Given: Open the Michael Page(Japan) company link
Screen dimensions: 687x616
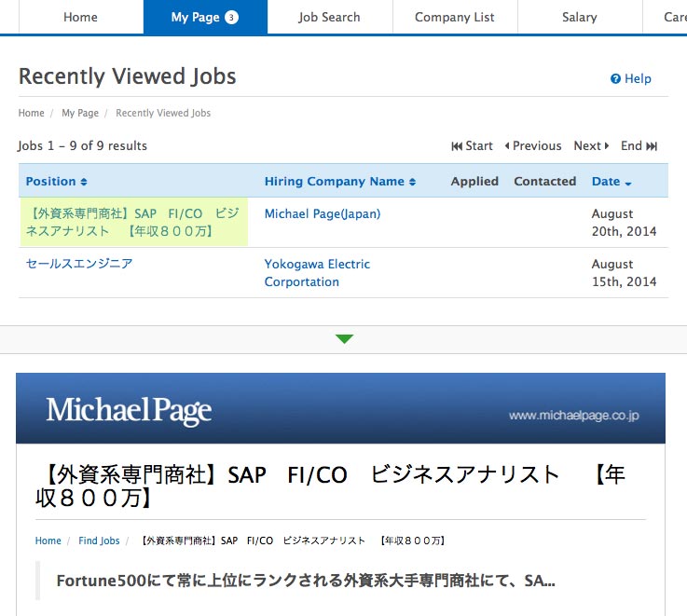Looking at the screenshot, I should point(323,213).
